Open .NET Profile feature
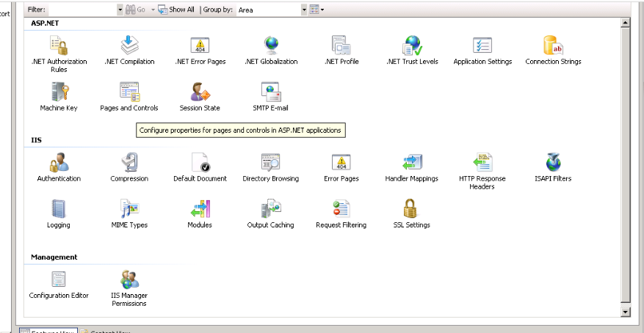 341,50
